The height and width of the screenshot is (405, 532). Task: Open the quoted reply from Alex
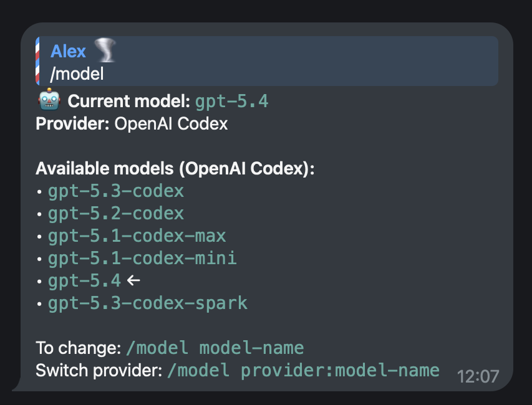(267, 61)
